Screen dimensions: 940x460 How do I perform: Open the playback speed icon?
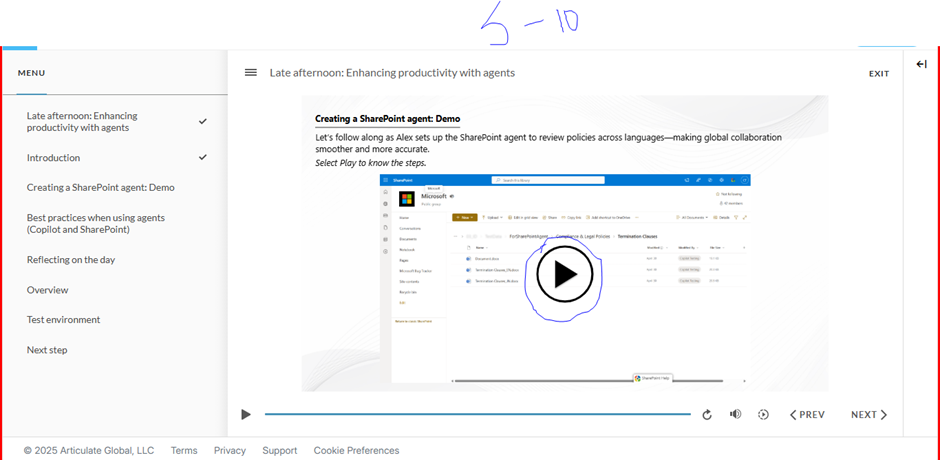click(763, 414)
